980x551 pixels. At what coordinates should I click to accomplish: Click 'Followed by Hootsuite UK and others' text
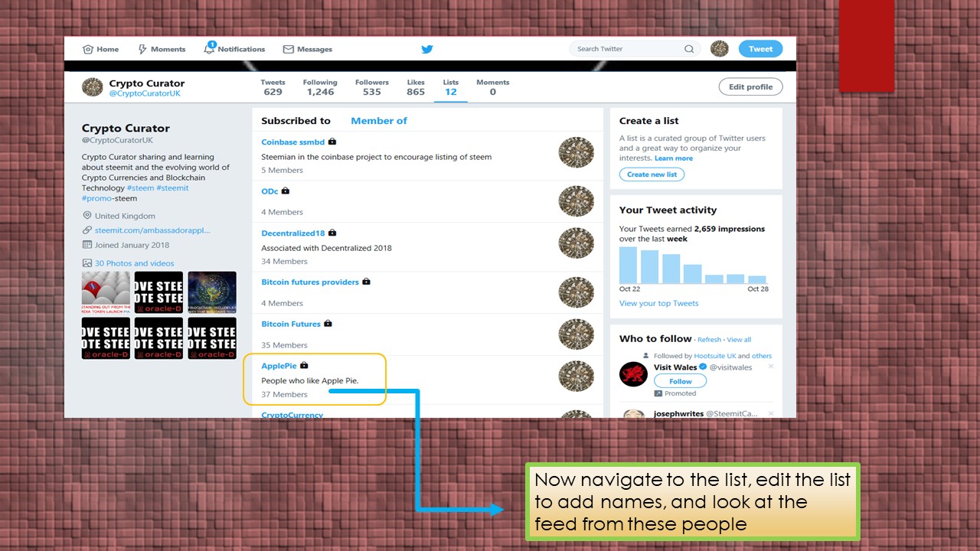(712, 356)
